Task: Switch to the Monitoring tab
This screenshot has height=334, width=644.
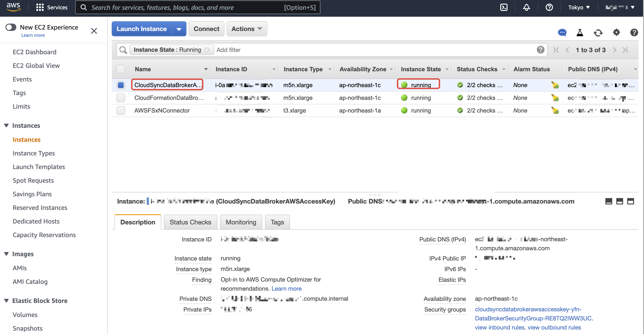Action: 241,222
